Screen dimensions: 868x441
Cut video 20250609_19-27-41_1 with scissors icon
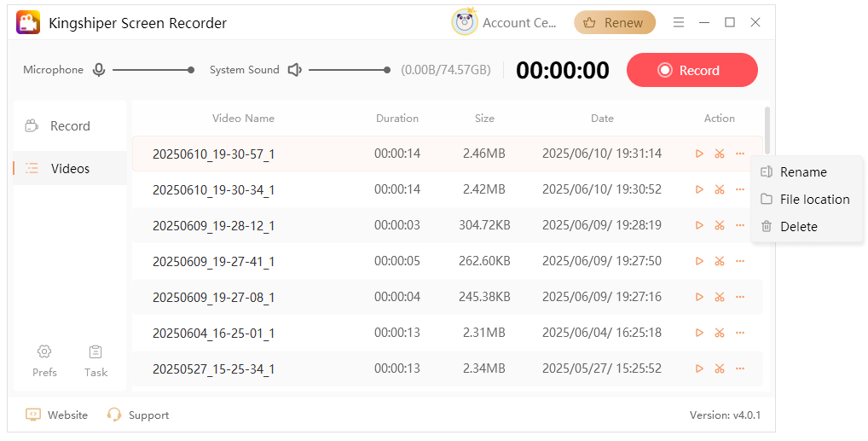pos(719,261)
